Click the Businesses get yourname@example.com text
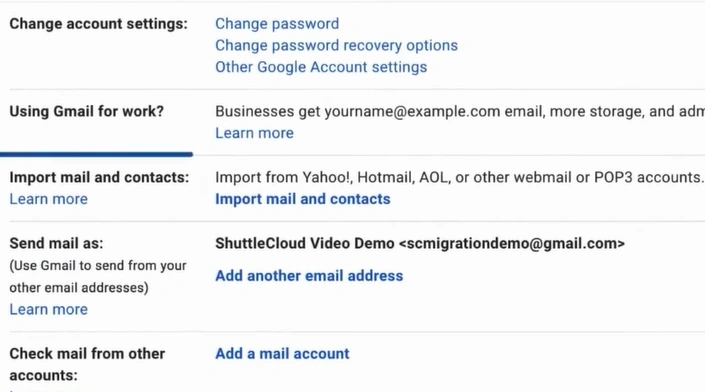705x392 pixels. click(x=460, y=111)
